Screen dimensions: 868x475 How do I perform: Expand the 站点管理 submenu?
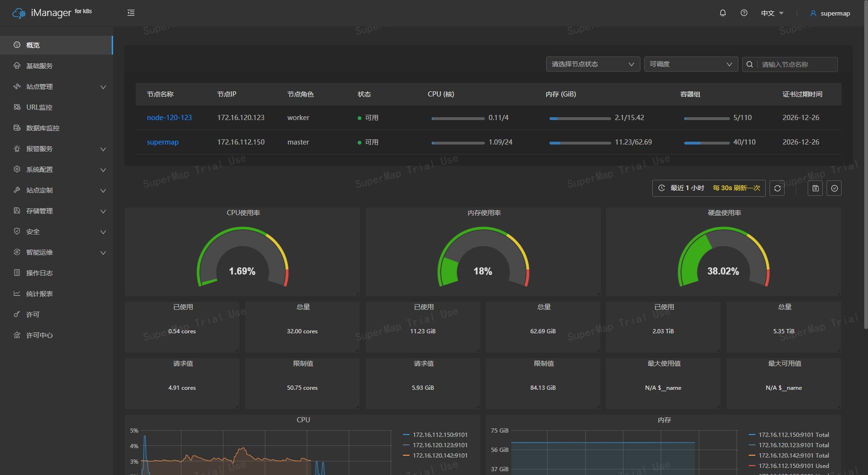coord(56,87)
